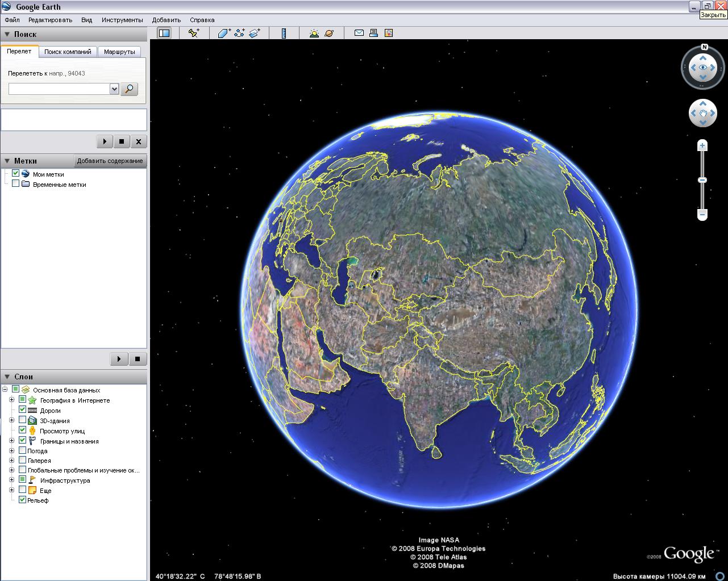Disable the Рельеф terrain checkbox
Image resolution: width=728 pixels, height=581 pixels.
[x=23, y=500]
